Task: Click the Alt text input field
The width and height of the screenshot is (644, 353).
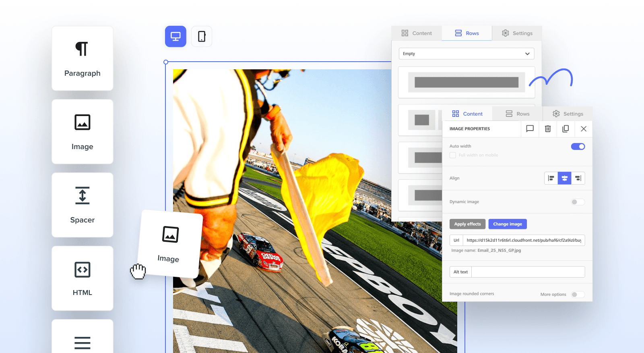Action: 528,272
